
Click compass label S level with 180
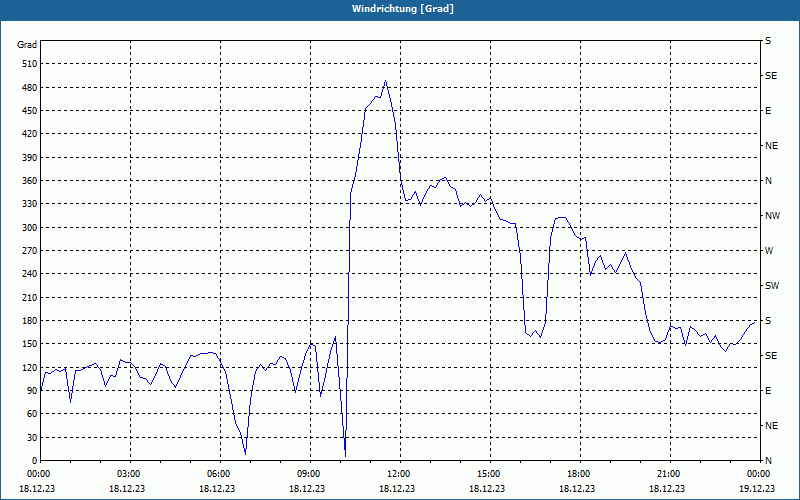tap(768, 321)
